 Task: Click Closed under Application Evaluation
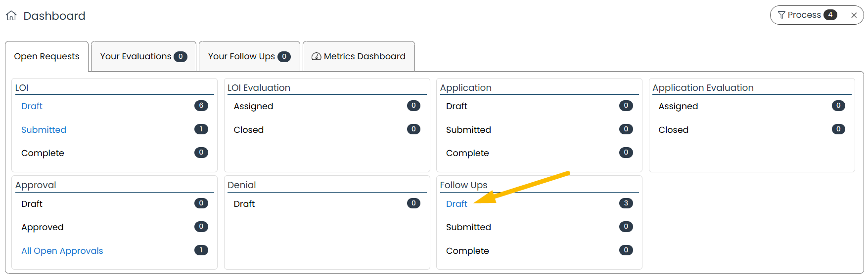(674, 130)
